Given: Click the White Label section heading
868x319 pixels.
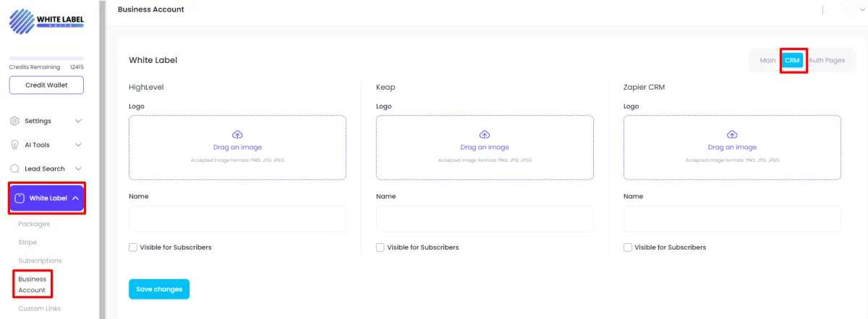Looking at the screenshot, I should 153,60.
